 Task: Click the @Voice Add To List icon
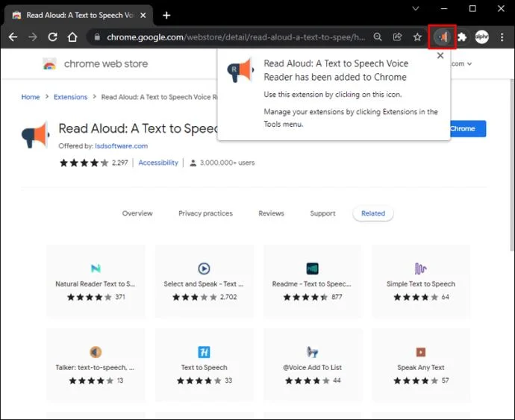pyautogui.click(x=312, y=352)
